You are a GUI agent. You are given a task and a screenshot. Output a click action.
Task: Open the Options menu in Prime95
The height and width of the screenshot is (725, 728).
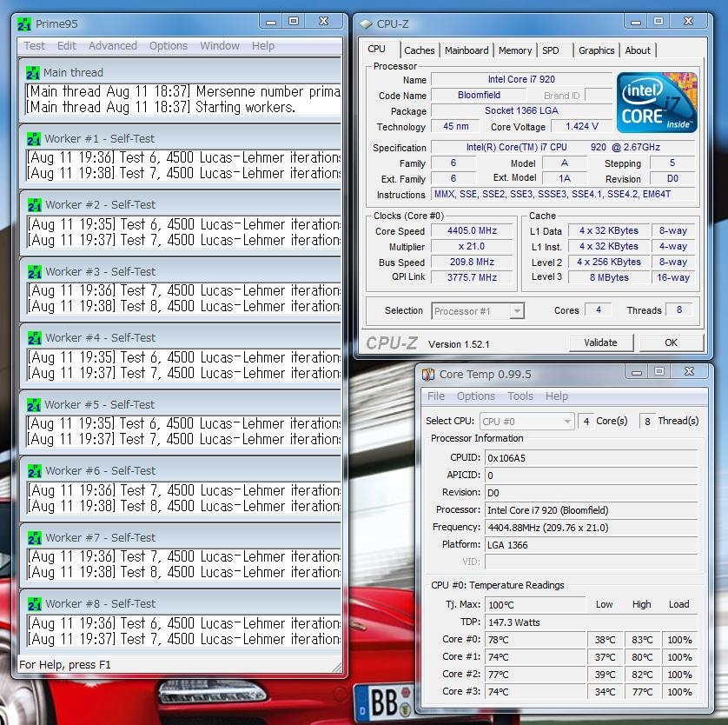168,46
